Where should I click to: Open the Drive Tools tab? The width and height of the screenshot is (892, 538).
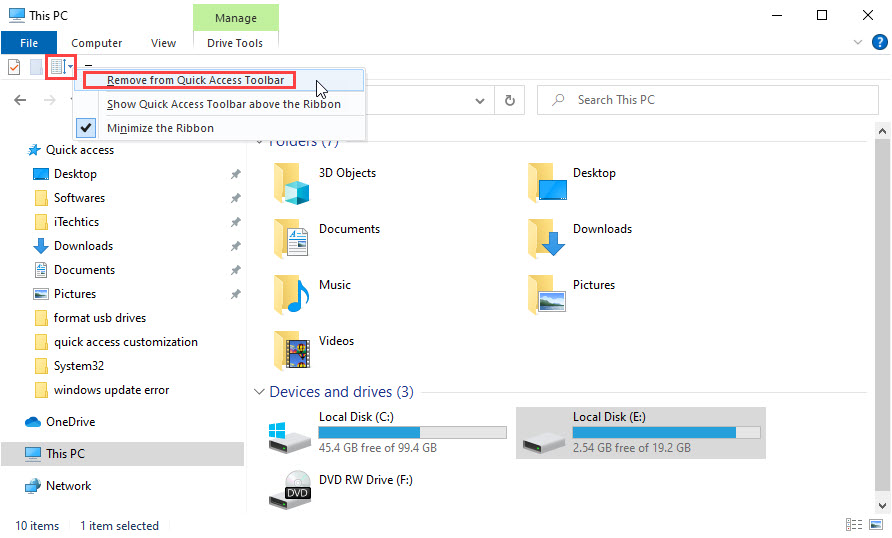(235, 43)
